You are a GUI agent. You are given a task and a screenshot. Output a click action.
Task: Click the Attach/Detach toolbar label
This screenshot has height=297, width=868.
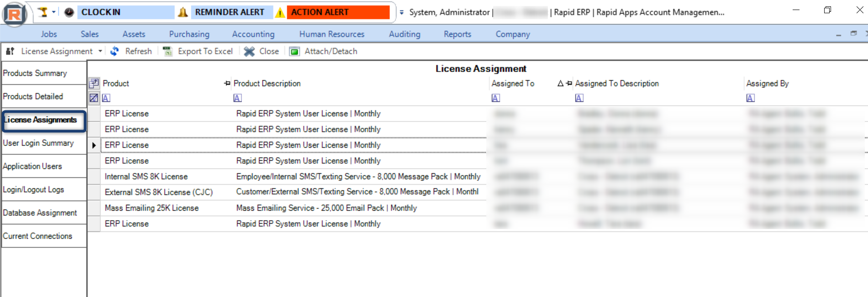[331, 51]
